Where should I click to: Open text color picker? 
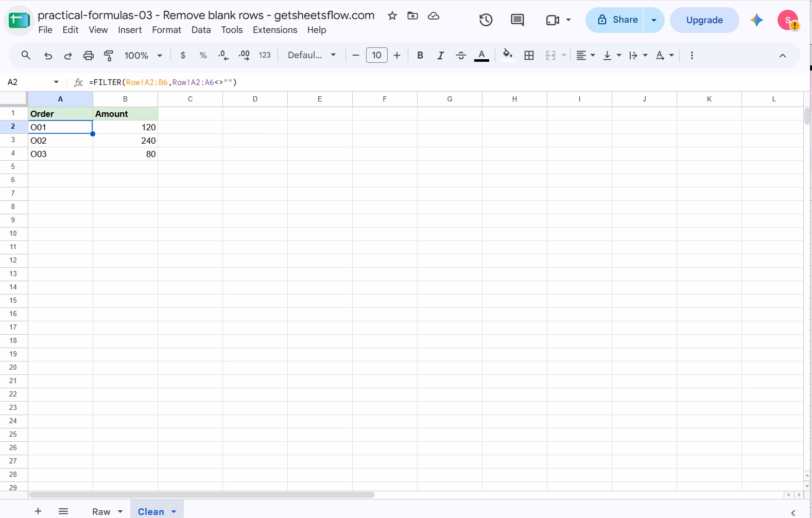coord(481,55)
